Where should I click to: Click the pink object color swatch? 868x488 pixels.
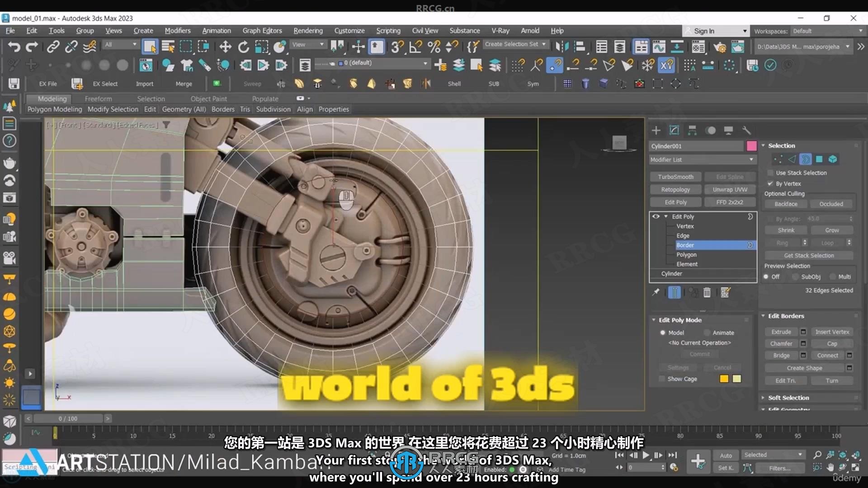pyautogui.click(x=751, y=146)
